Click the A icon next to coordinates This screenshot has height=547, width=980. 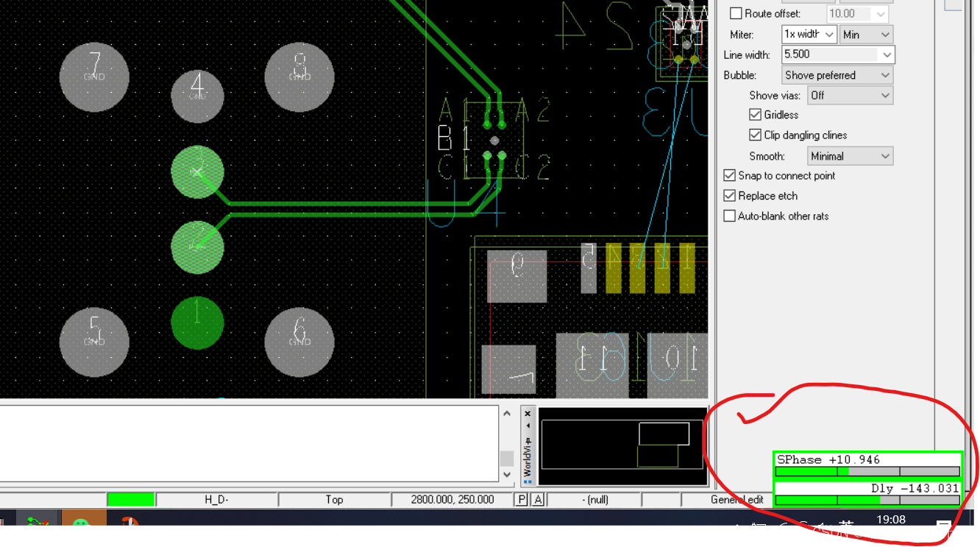[537, 499]
